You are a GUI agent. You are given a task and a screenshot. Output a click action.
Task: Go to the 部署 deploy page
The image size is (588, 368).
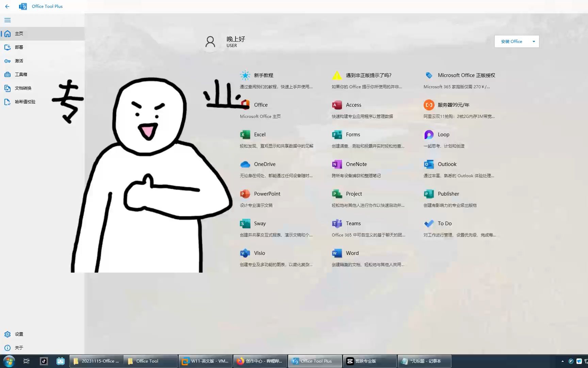[x=42, y=47]
